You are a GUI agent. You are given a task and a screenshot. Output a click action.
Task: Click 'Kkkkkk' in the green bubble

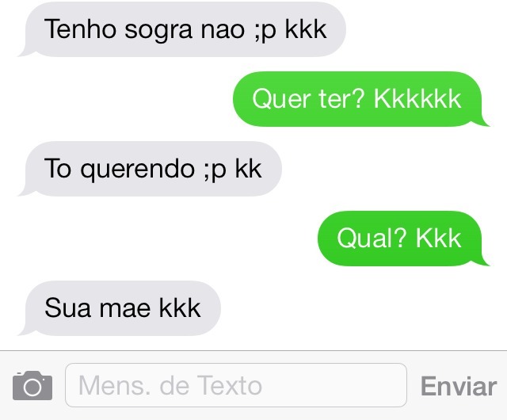[417, 99]
